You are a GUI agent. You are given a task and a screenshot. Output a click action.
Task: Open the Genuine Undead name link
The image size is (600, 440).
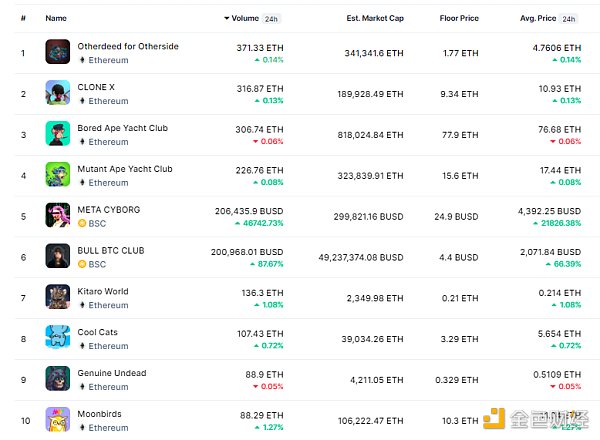(111, 373)
